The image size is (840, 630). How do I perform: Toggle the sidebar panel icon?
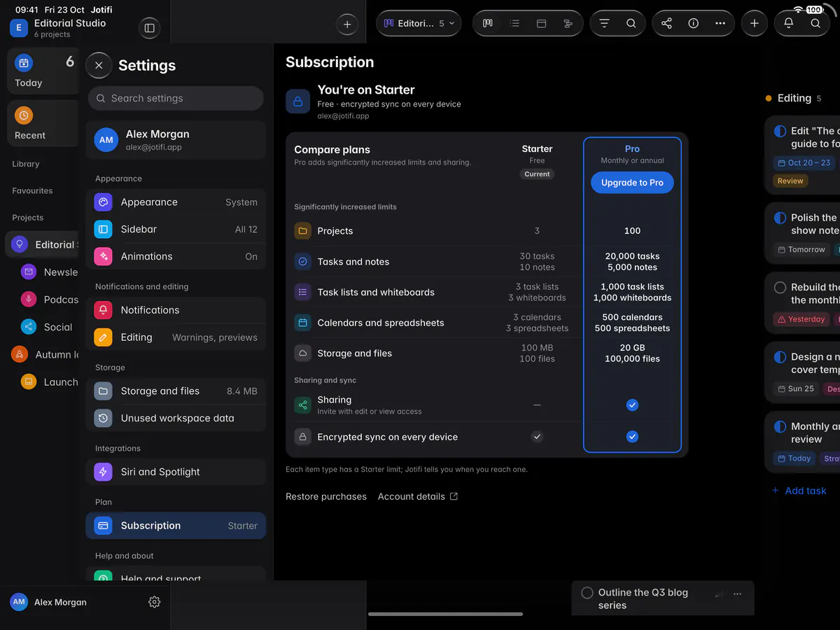[x=149, y=28]
